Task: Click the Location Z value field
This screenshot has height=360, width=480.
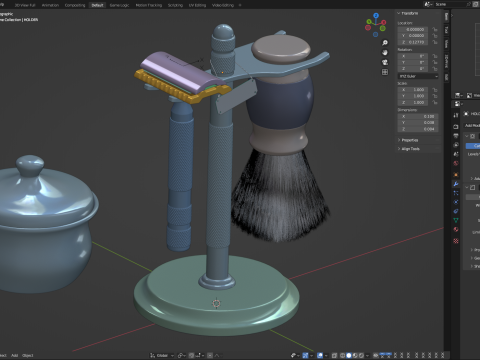Action: pyautogui.click(x=413, y=42)
